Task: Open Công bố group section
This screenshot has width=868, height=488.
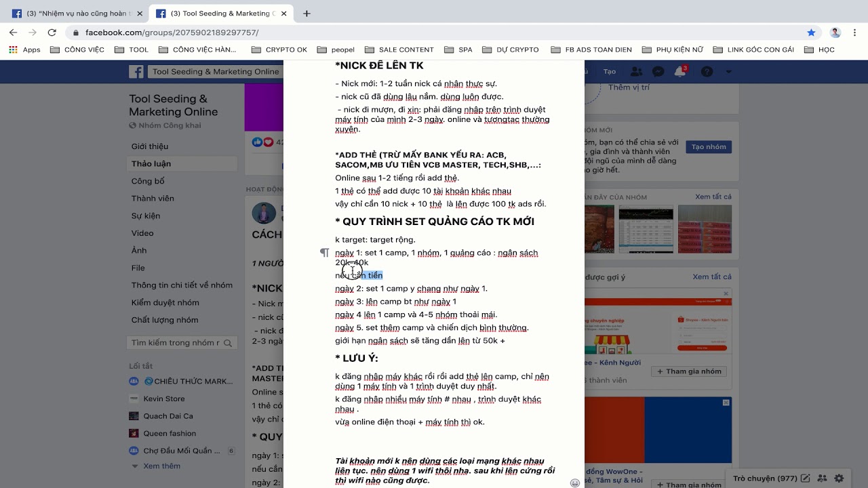Action: [148, 182]
